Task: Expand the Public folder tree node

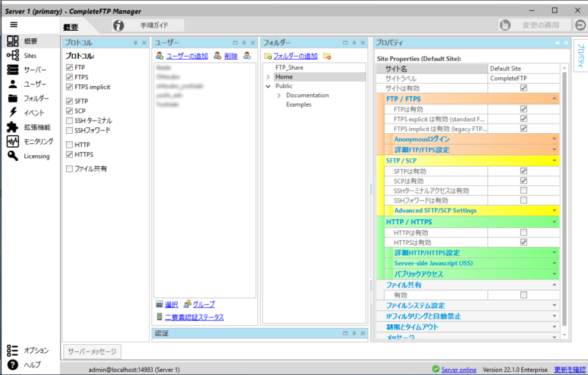Action: click(x=268, y=86)
